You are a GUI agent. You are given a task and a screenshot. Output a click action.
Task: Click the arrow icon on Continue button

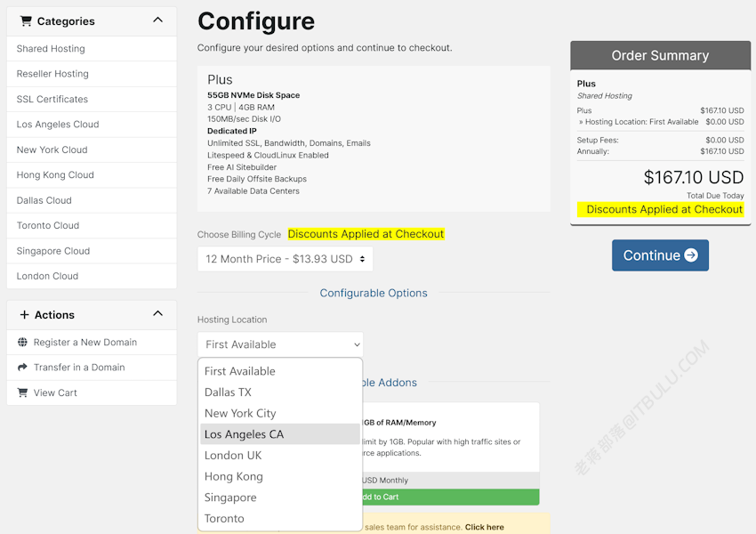691,255
